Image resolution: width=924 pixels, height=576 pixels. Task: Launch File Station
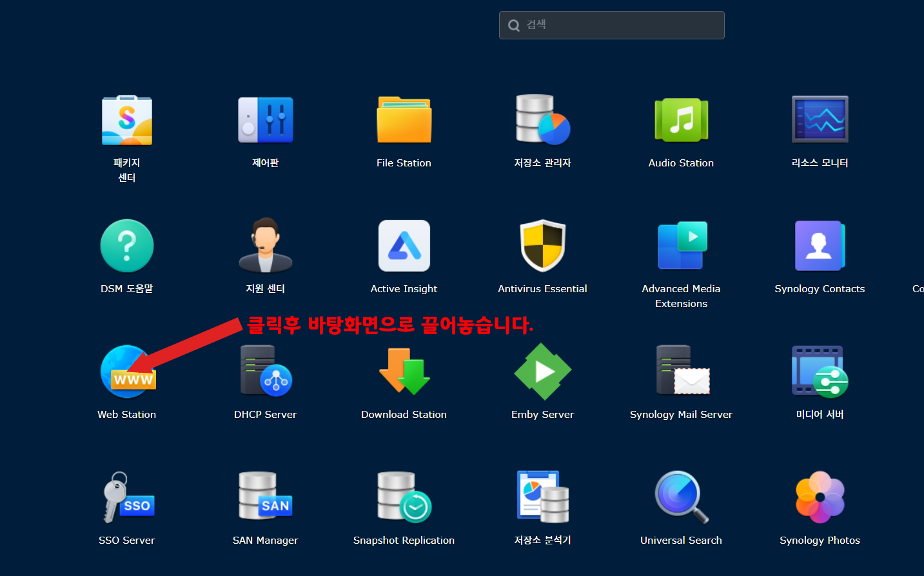[404, 120]
